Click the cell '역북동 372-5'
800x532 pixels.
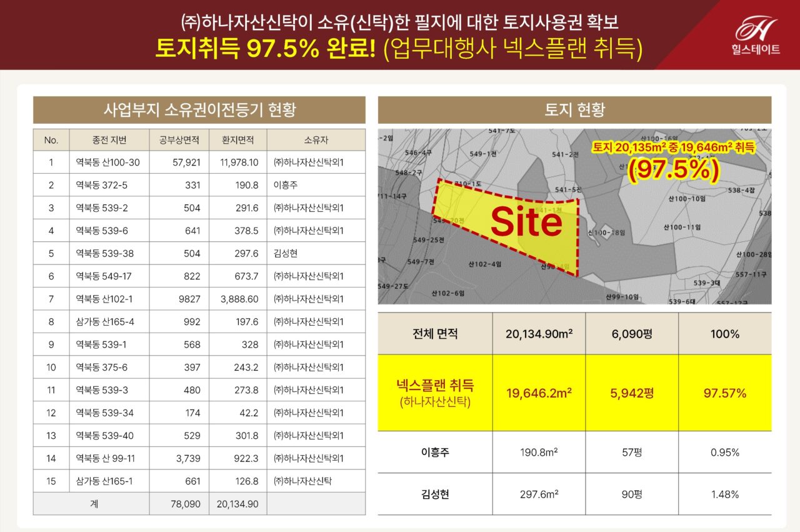pos(101,185)
